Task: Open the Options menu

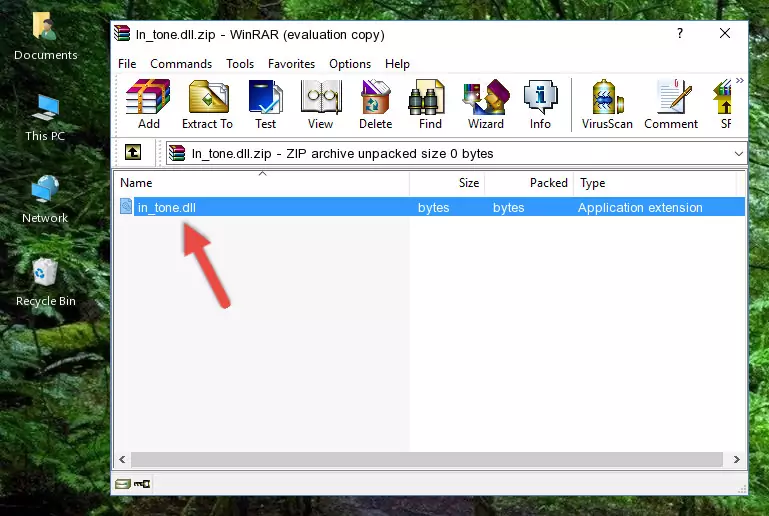Action: tap(350, 64)
